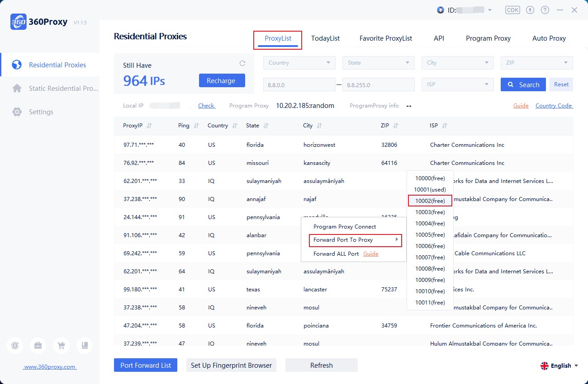Switch to the TodayList tab
Image resolution: width=588 pixels, height=384 pixels.
pos(325,38)
